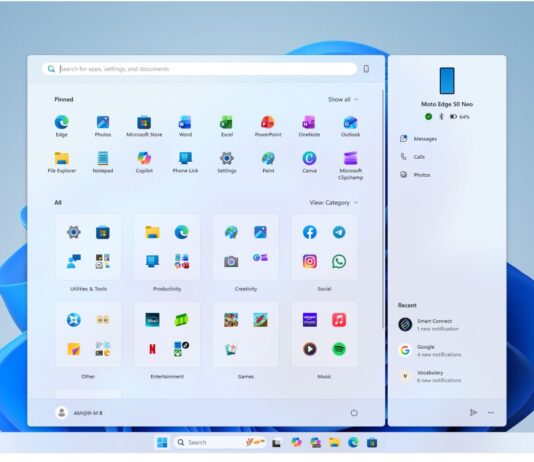Click the Start menu search field

199,69
